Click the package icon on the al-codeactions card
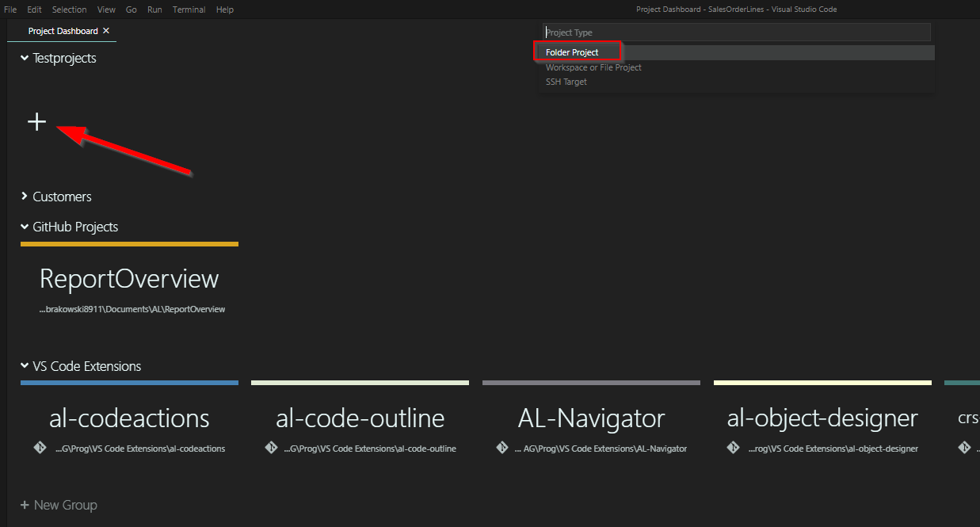Viewport: 980px width, 527px height. point(40,447)
